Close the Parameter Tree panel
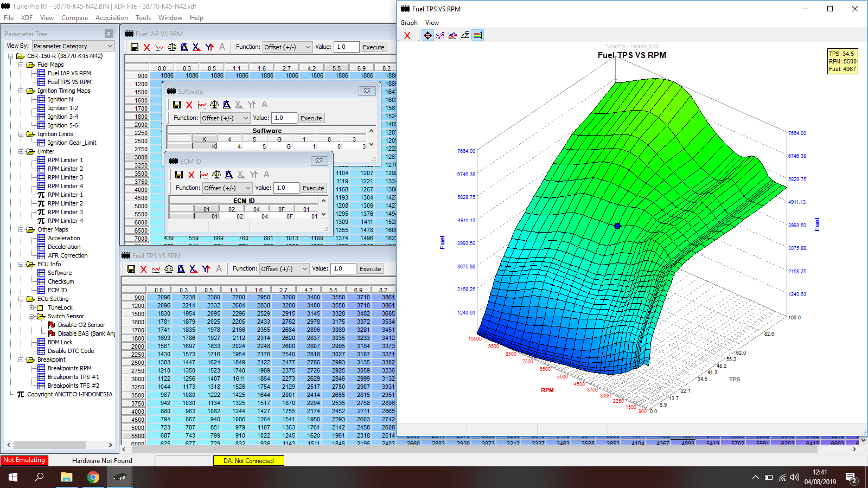Screen dimensions: 868x488 [109, 34]
